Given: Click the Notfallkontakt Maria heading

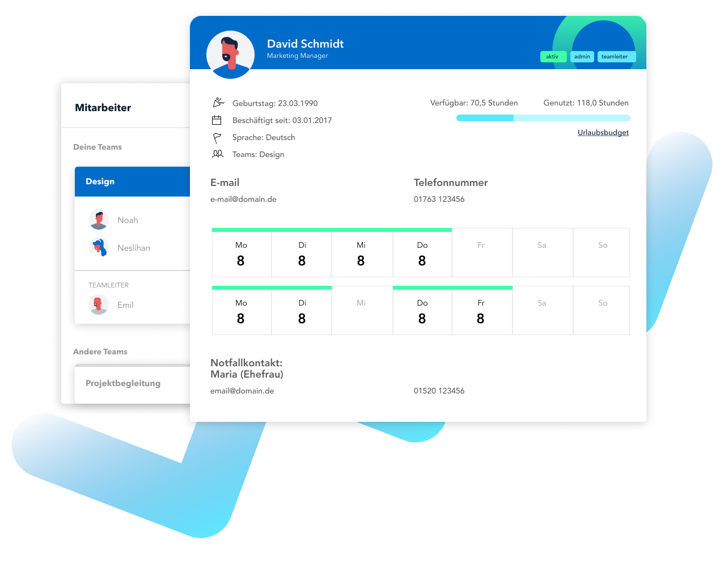Looking at the screenshot, I should [x=247, y=369].
